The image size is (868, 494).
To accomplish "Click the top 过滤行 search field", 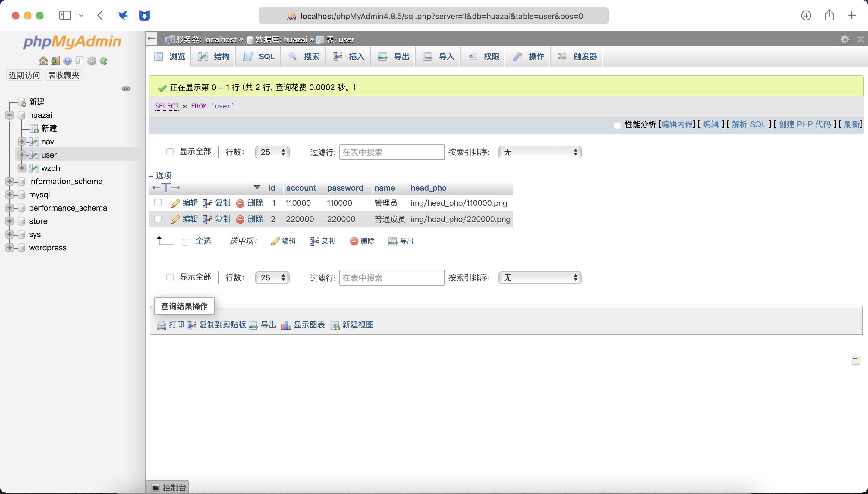I will click(392, 152).
